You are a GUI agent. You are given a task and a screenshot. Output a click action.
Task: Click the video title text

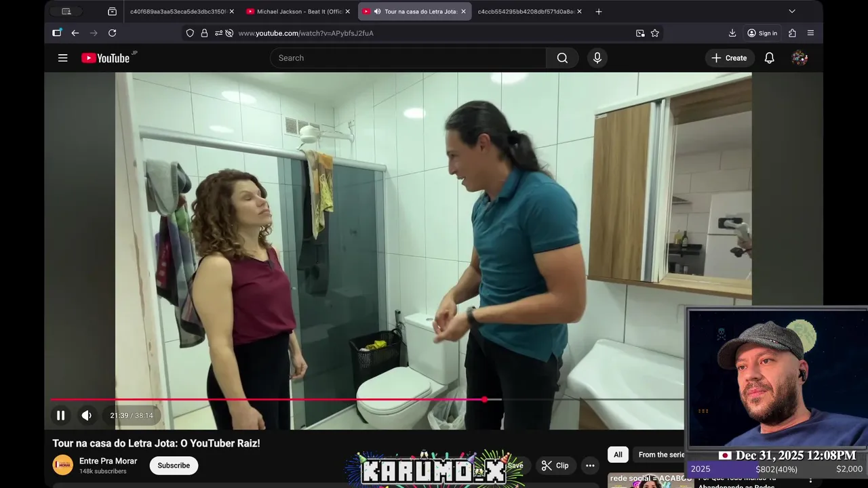pos(157,443)
